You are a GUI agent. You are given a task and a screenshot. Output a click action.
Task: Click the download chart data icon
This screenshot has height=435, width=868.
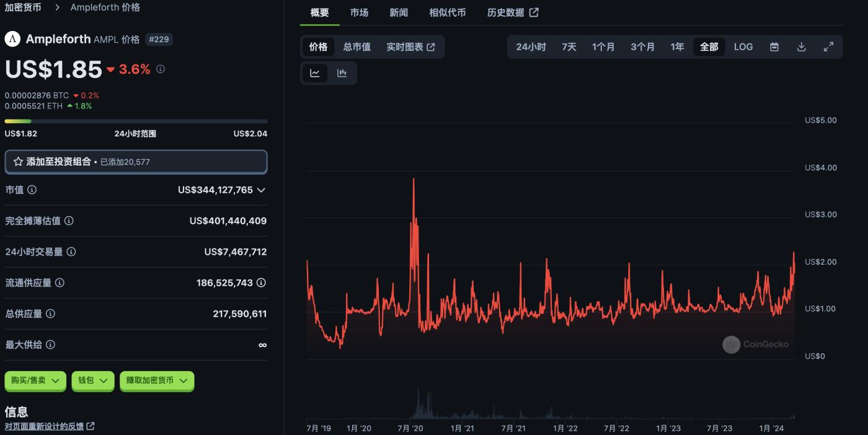(x=801, y=47)
